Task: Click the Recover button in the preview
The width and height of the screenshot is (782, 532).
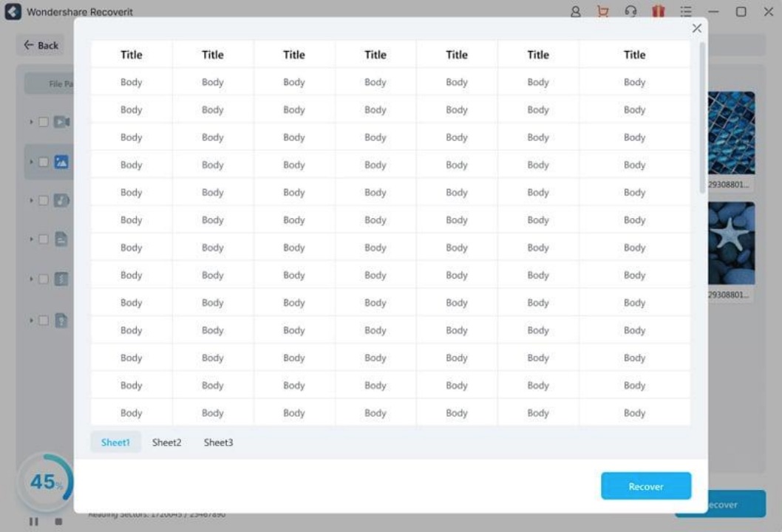Action: [x=645, y=485]
